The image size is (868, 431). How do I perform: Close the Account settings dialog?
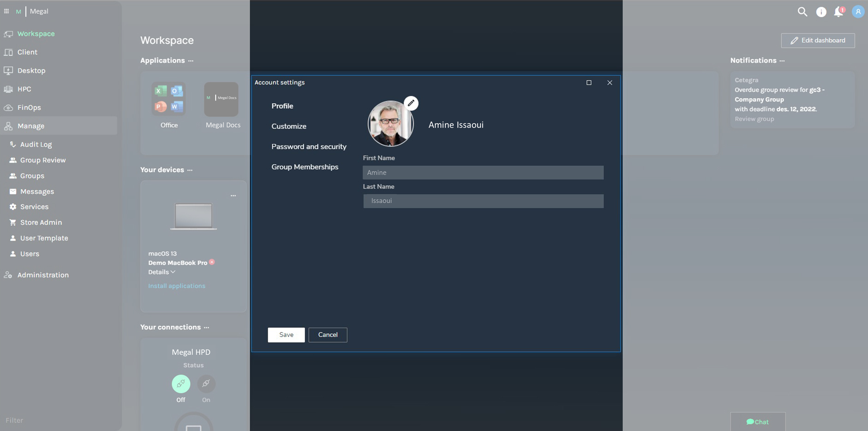[610, 82]
